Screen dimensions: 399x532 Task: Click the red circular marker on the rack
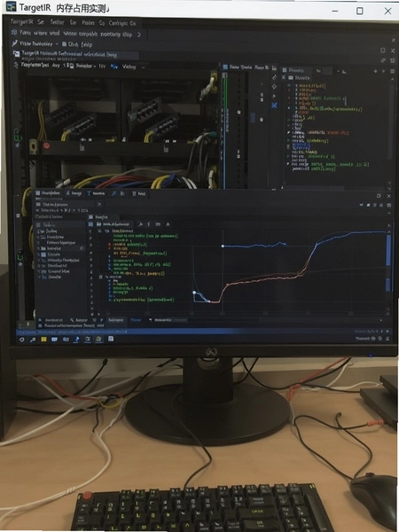[46, 145]
